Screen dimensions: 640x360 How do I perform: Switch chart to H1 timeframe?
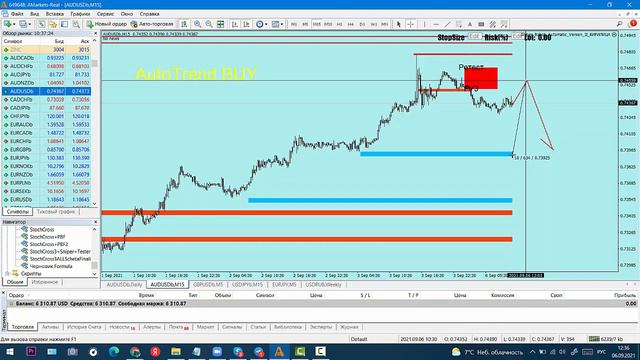339,24
